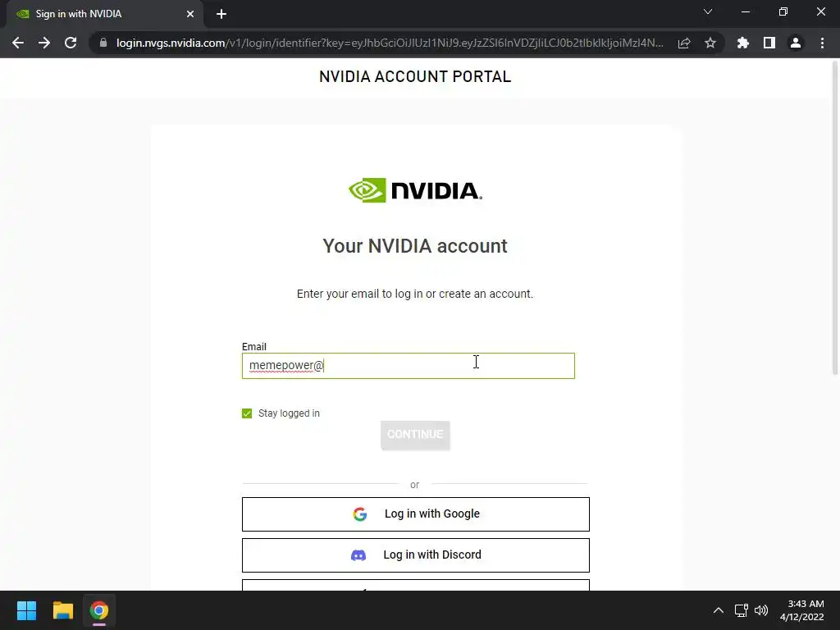Share this page using share icon

(x=684, y=43)
